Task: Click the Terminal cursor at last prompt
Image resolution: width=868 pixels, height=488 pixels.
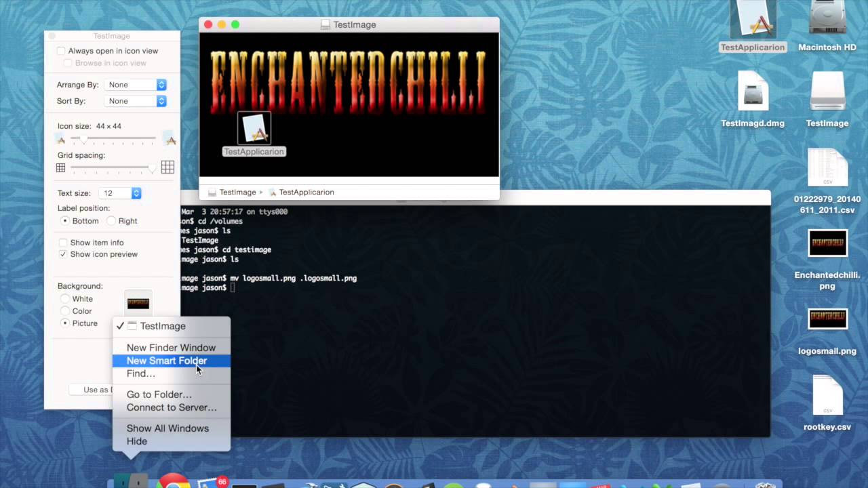Action: click(x=233, y=288)
